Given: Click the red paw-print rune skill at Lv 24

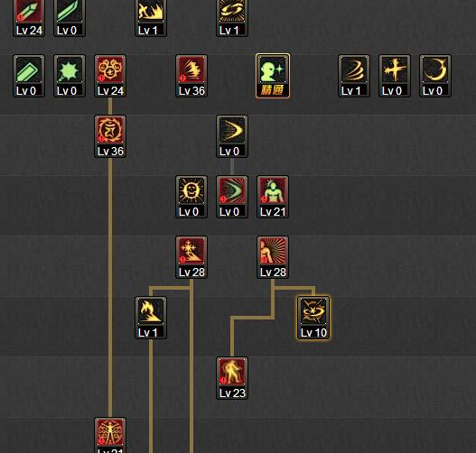Looking at the screenshot, I should 110,76.
